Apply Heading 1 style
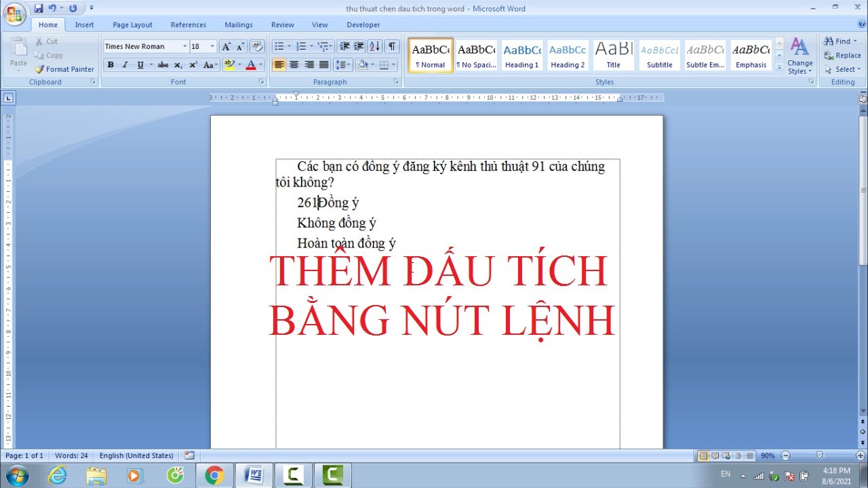The image size is (868, 488). tap(522, 55)
